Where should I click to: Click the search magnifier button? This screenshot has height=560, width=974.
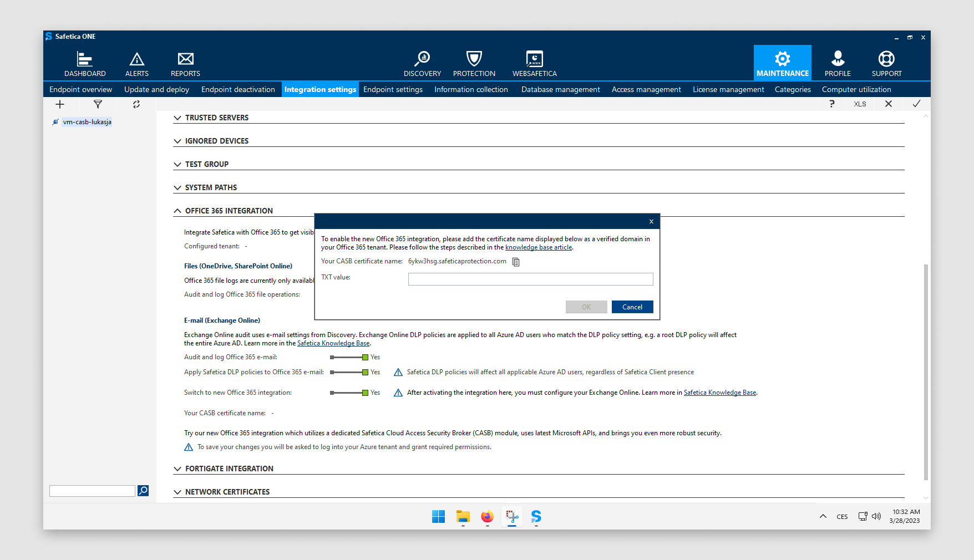tap(143, 491)
